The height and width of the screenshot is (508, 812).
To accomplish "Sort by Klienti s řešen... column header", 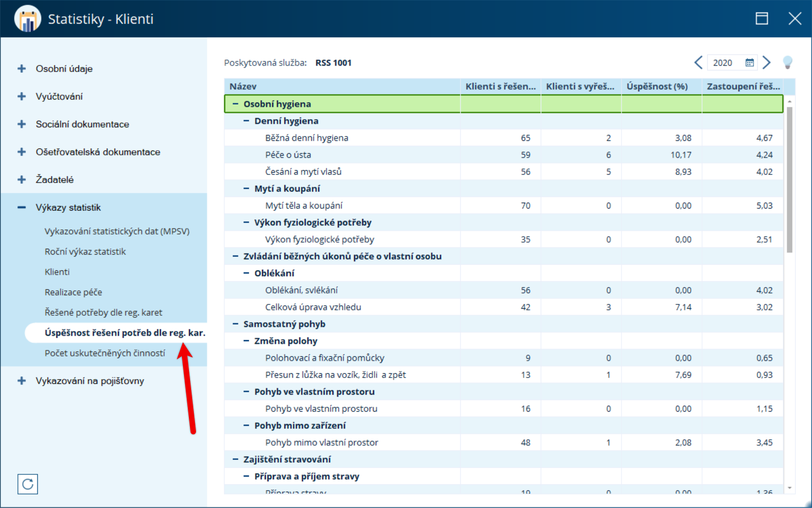I will click(501, 87).
